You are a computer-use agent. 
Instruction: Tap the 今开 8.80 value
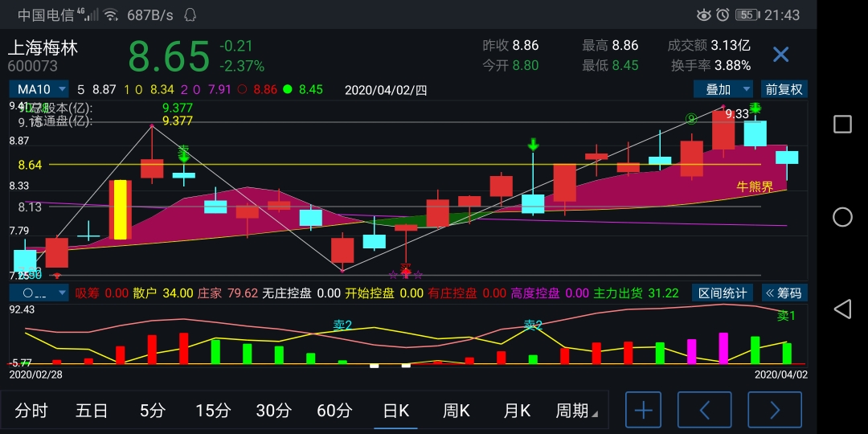510,65
